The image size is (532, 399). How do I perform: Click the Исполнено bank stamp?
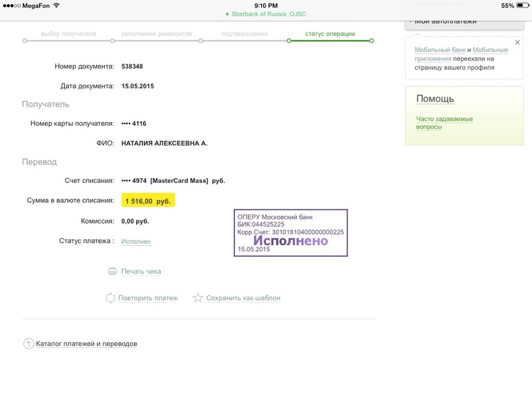click(x=291, y=233)
